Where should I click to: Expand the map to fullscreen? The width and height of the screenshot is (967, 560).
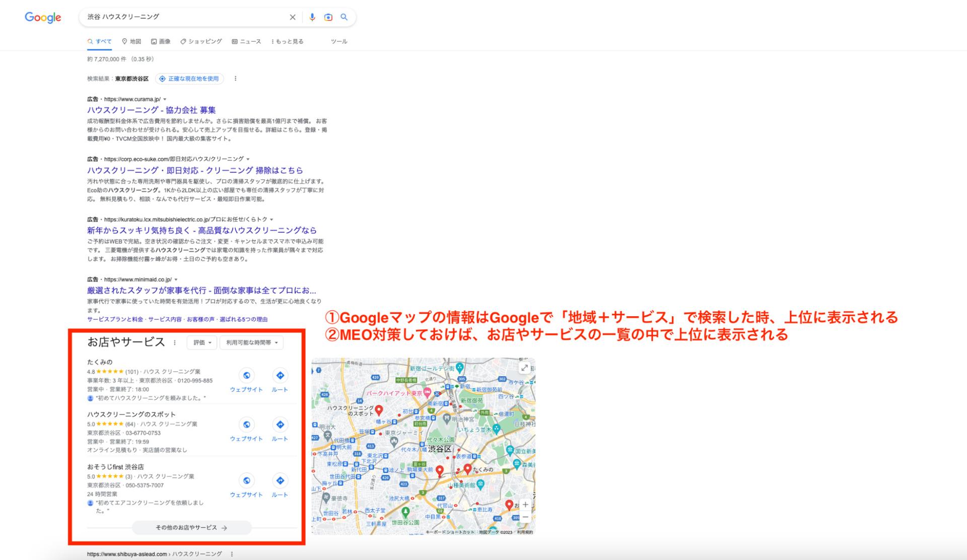(x=524, y=368)
